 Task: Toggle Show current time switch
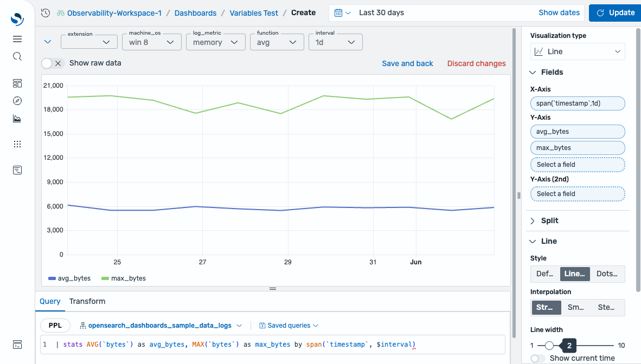pos(538,358)
